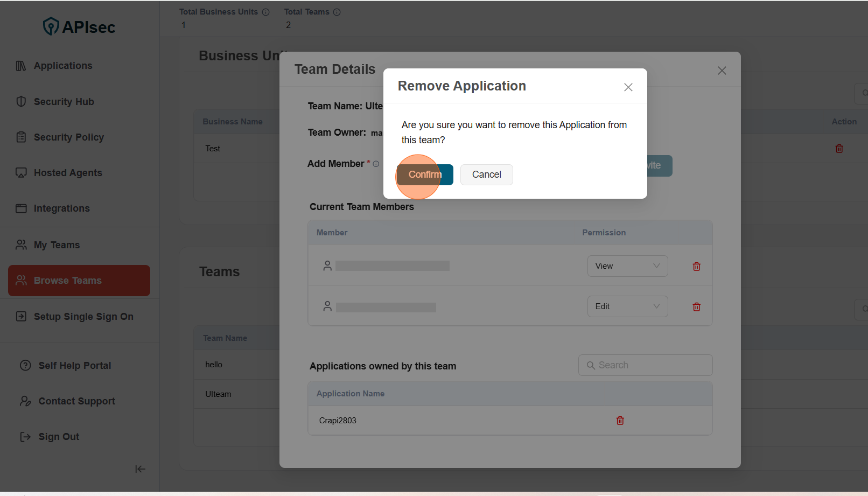868x496 pixels.
Task: Remove the member with View permission
Action: pyautogui.click(x=696, y=267)
